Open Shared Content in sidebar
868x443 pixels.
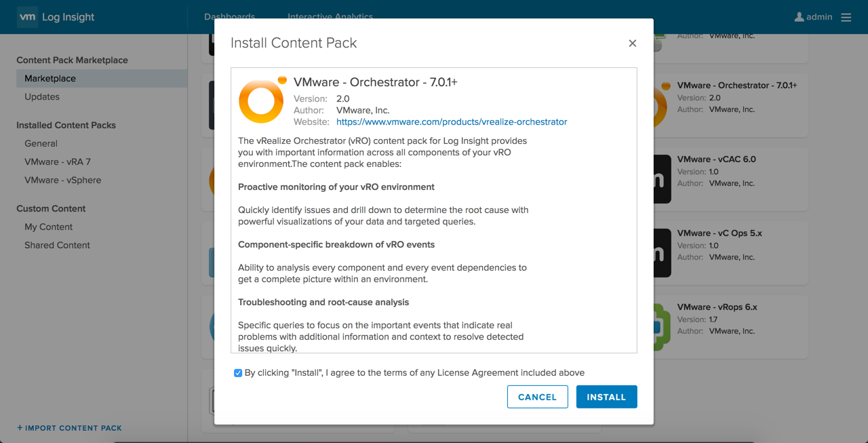coord(57,246)
